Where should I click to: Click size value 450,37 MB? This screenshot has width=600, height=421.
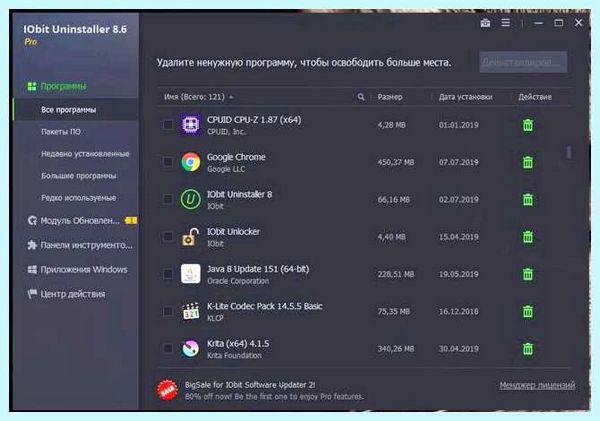(x=396, y=162)
